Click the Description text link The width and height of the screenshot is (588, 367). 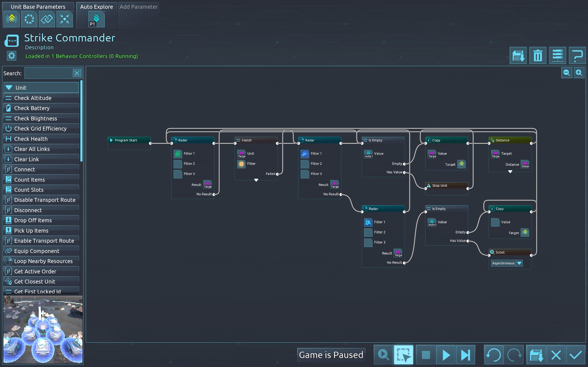point(39,47)
